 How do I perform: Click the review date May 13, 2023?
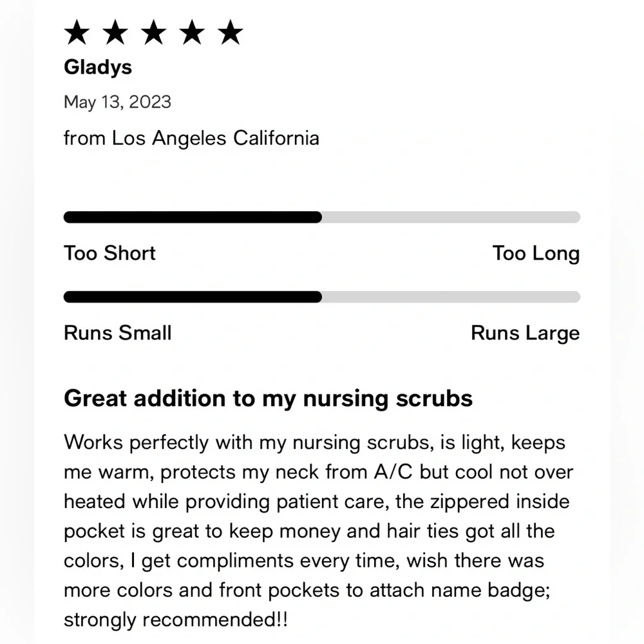click(117, 102)
